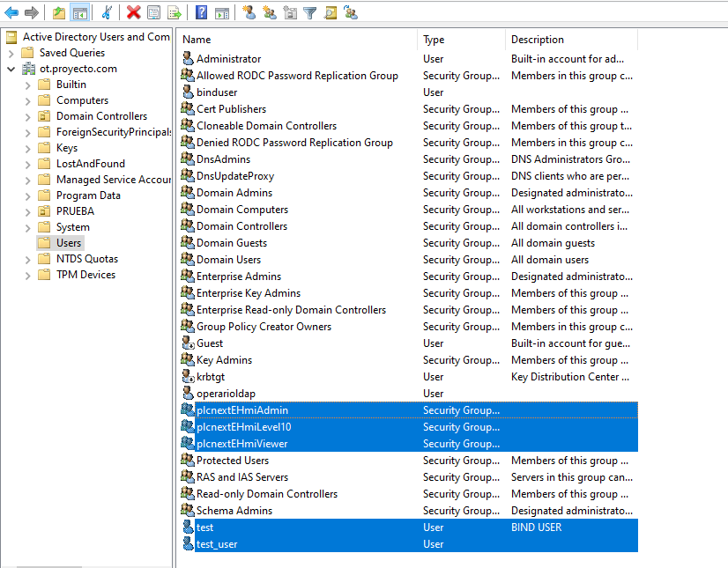Screen dimensions: 728x568
Task: Click the Administrator user icon
Action: point(188,58)
